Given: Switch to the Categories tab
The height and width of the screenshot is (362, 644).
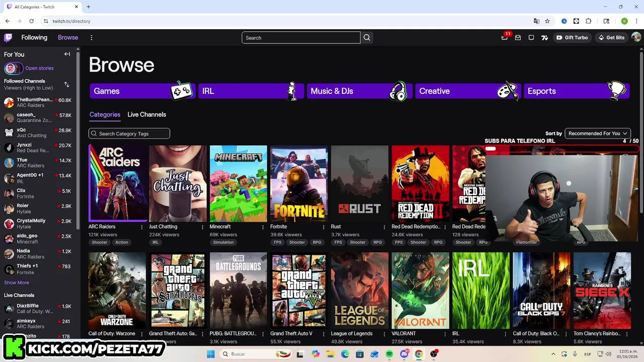Looking at the screenshot, I should click(x=105, y=115).
